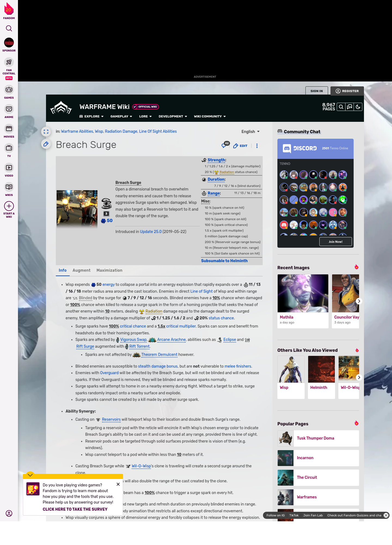
Task: Open the Warframe Abilities category link
Action: (77, 131)
